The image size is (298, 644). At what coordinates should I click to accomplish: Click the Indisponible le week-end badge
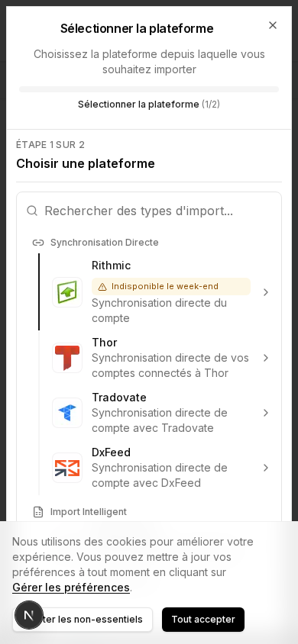(171, 286)
